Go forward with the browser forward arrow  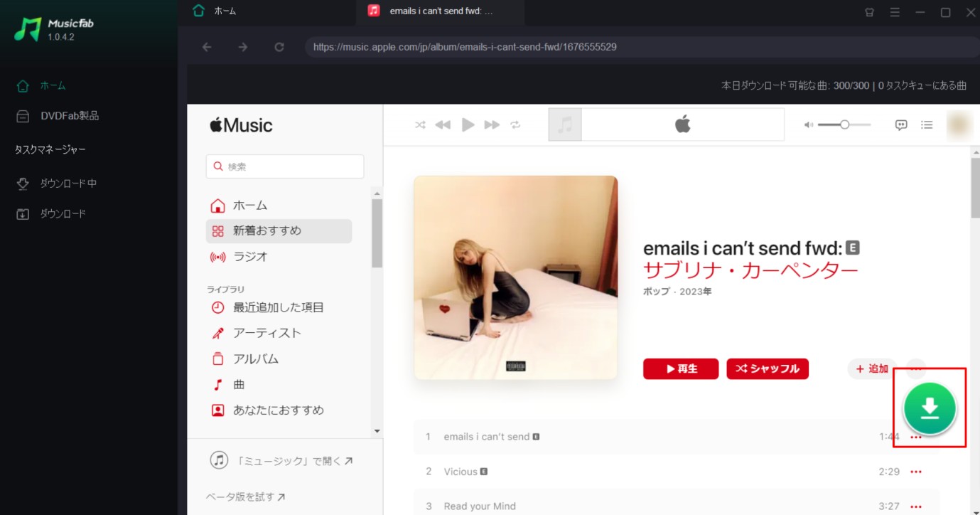click(243, 47)
